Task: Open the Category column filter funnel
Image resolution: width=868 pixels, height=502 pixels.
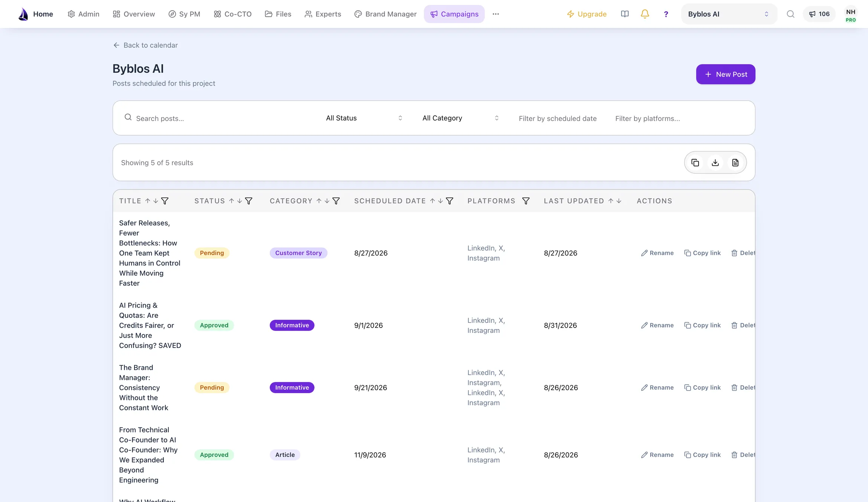Action: [x=336, y=201]
